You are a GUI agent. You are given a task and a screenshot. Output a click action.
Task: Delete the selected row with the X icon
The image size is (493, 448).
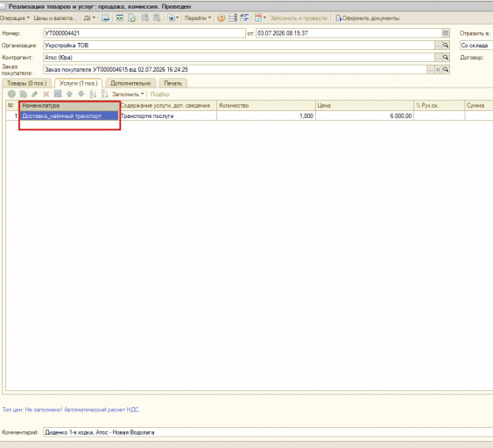point(46,94)
